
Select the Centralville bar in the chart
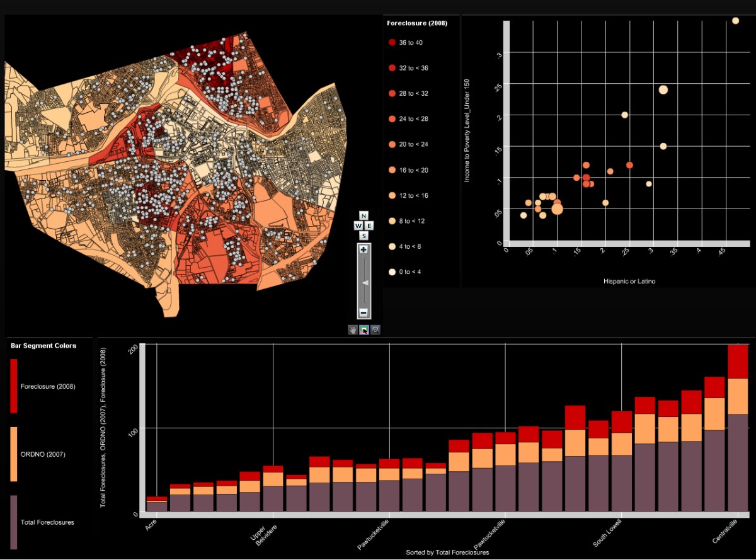click(738, 428)
